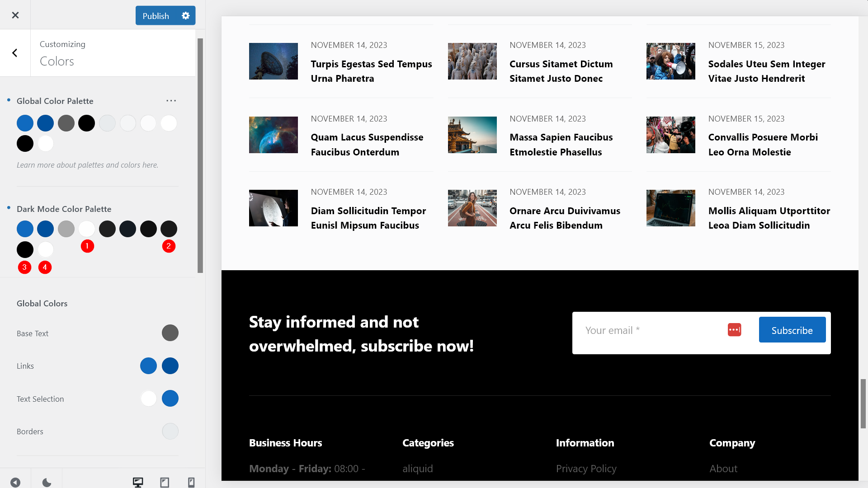
Task: Expand the Global Colors section
Action: 42,303
